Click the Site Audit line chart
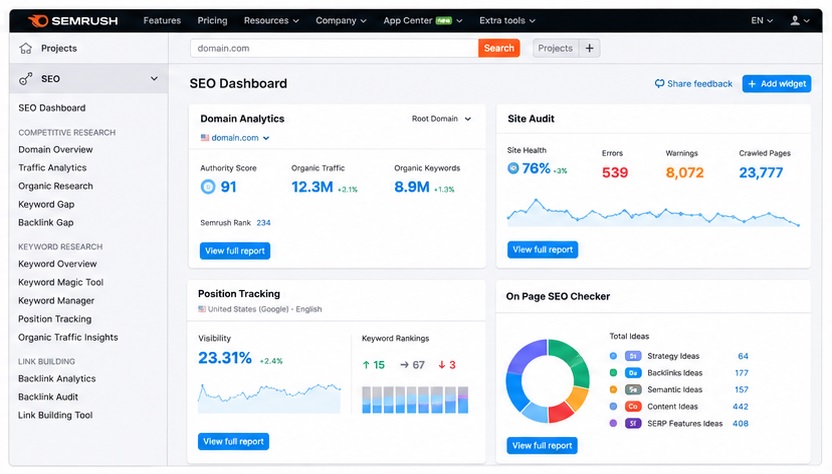Image resolution: width=832 pixels, height=474 pixels. tap(653, 213)
